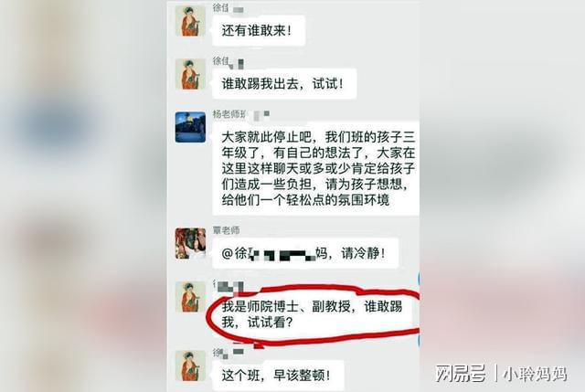Click blurred sender name above circled message
The width and height of the screenshot is (585, 392).
[x=228, y=285]
